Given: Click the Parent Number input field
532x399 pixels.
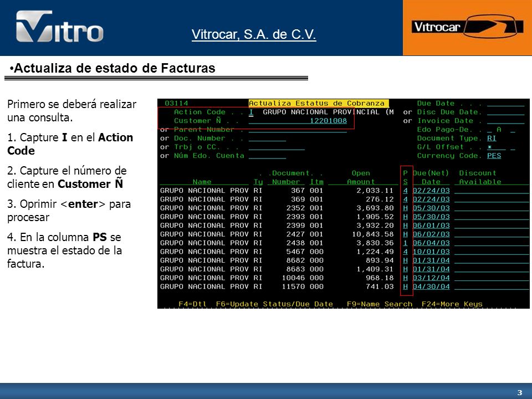Looking at the screenshot, I should coord(298,130).
